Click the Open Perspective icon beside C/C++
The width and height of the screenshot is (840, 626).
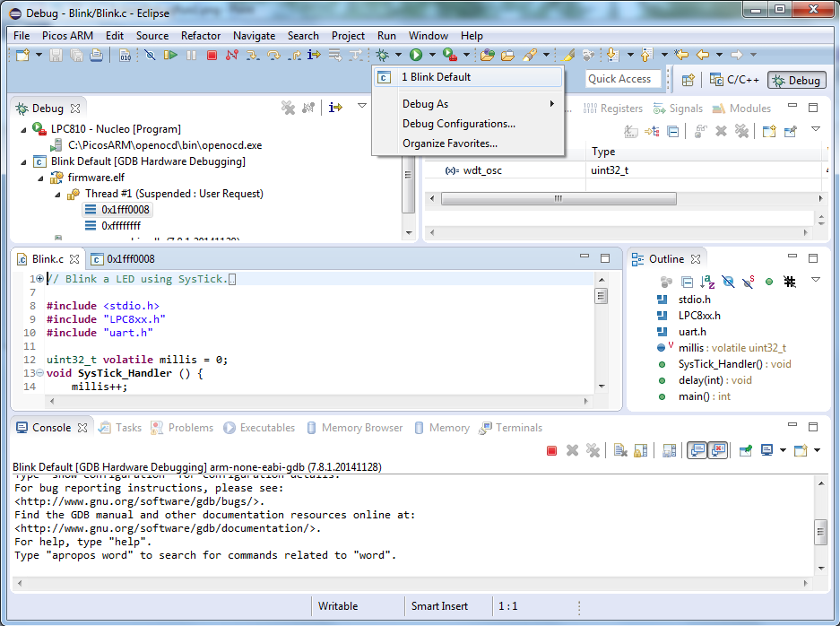point(688,80)
